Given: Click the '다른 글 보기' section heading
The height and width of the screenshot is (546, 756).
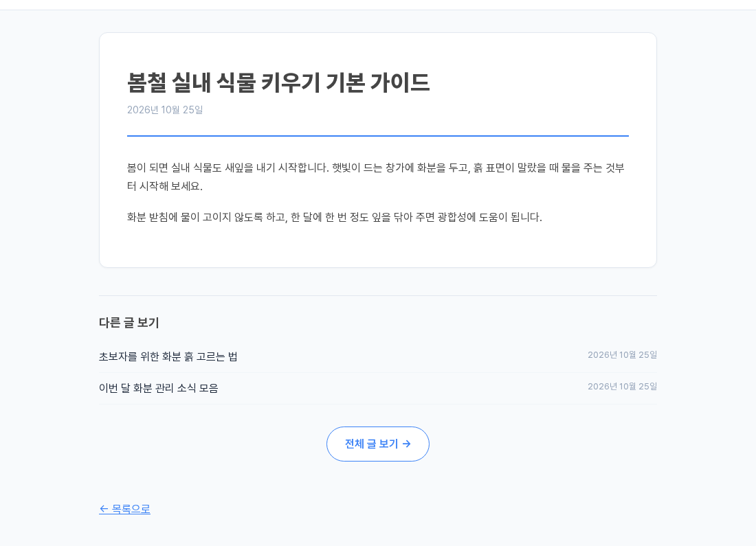Looking at the screenshot, I should point(129,322).
